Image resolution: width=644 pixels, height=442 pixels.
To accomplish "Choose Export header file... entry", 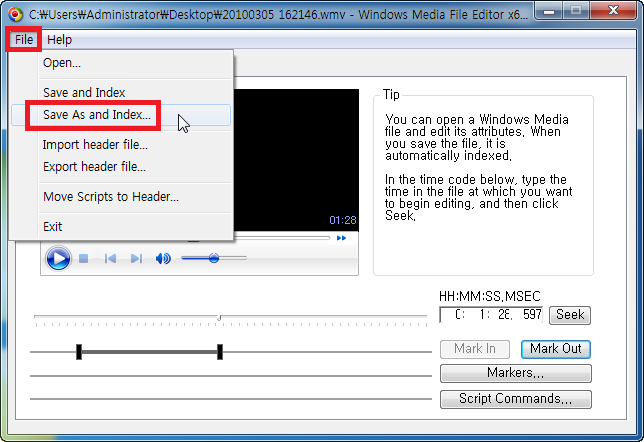I will click(121, 167).
